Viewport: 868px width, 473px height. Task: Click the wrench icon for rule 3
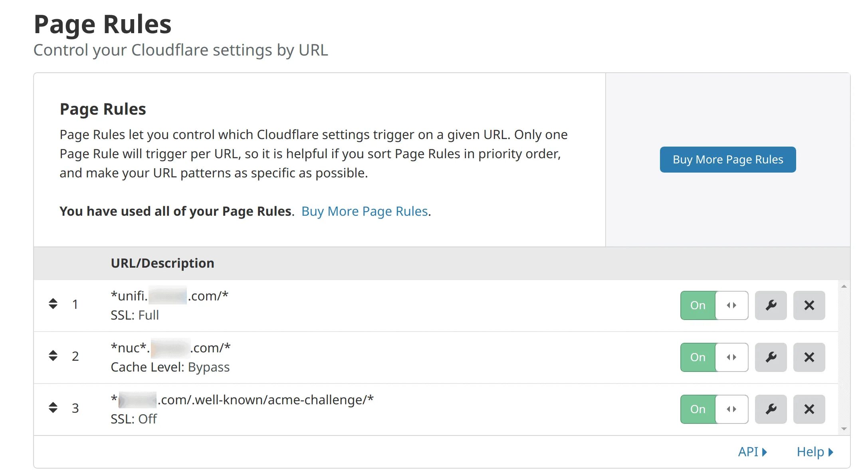click(x=771, y=408)
